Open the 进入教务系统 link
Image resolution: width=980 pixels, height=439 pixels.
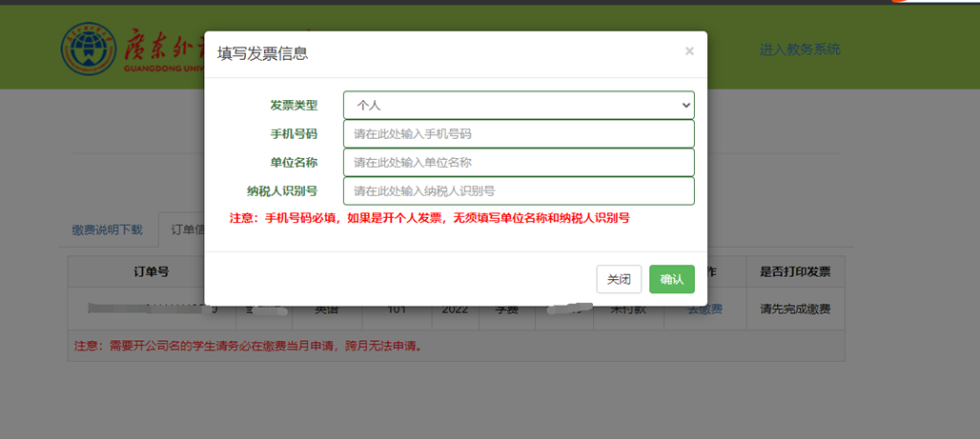800,50
